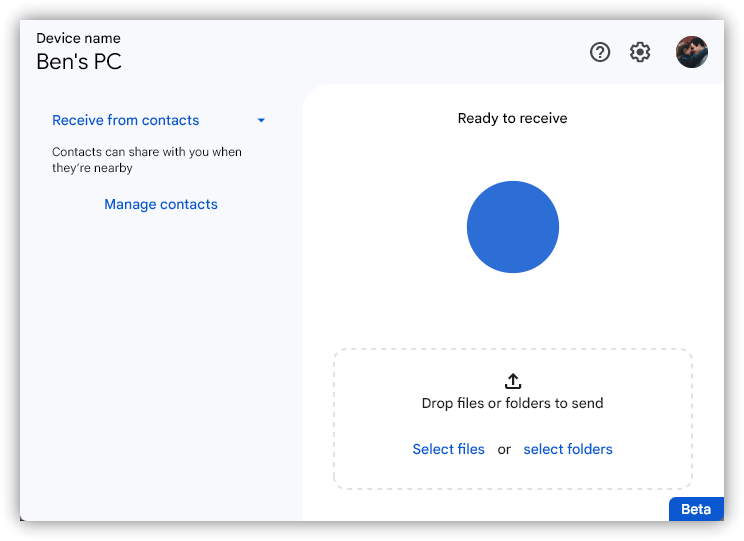Image resolution: width=744 pixels, height=541 pixels.
Task: Click the Beta badge
Action: [696, 509]
